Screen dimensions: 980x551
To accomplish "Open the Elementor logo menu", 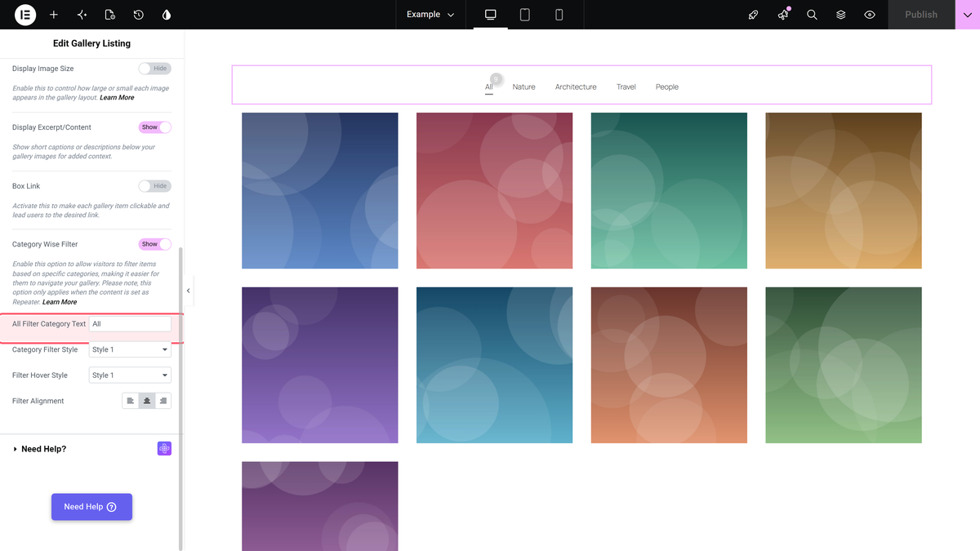I will click(x=25, y=15).
